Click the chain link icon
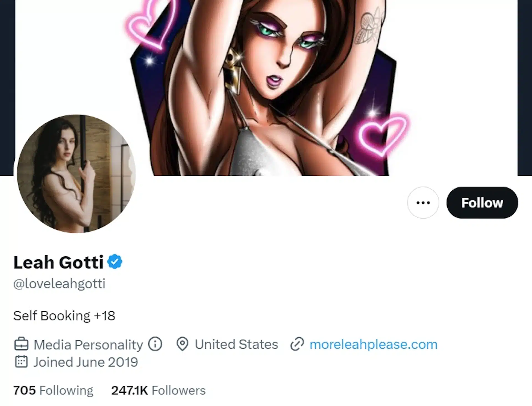Viewport: 532px width, 406px height. click(297, 344)
